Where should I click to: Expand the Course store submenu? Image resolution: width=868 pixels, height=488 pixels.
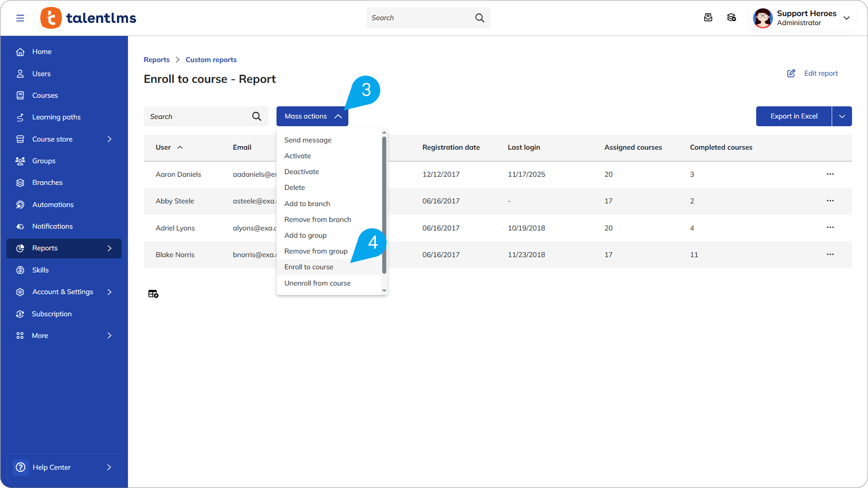[x=109, y=139]
